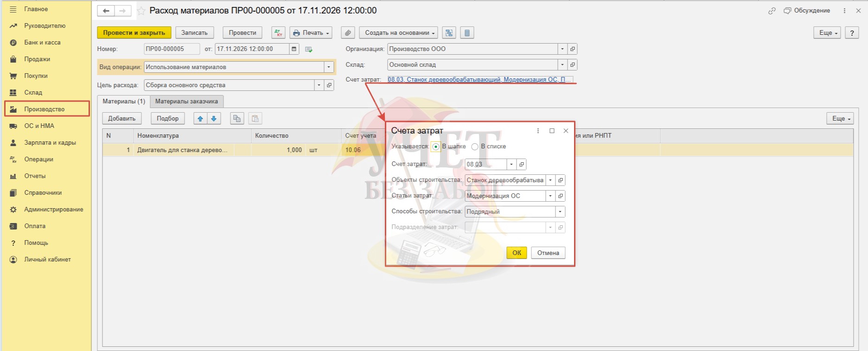Screen dimensions: 868x351
Task: Open the main menu hamburger icon
Action: pos(13,9)
